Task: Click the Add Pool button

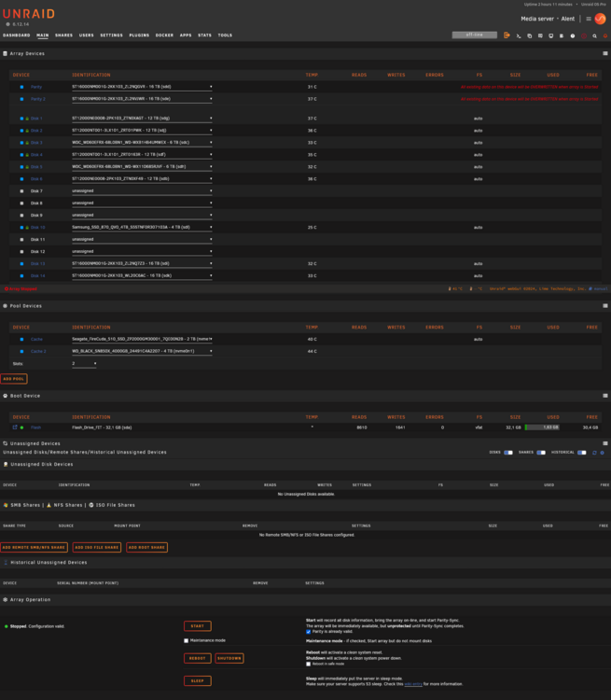Action: (x=14, y=379)
